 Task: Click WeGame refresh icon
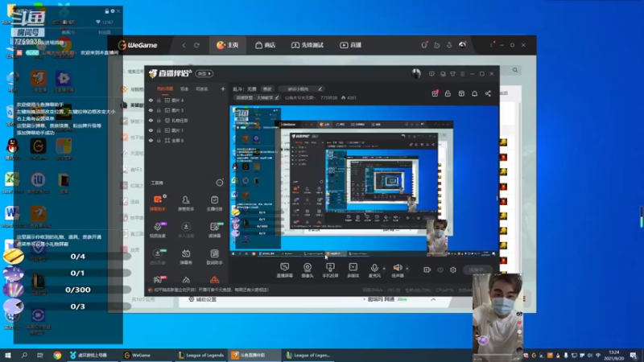(x=196, y=45)
